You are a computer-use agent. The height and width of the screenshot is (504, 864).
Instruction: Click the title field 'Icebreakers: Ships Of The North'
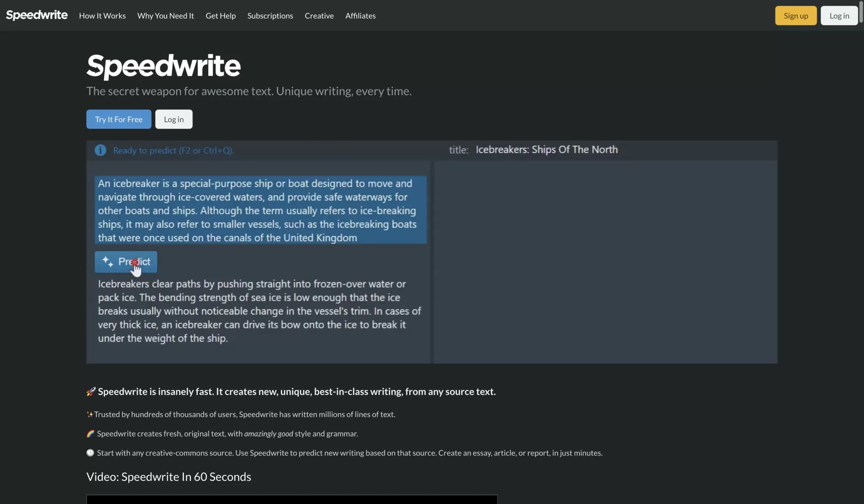(x=547, y=149)
